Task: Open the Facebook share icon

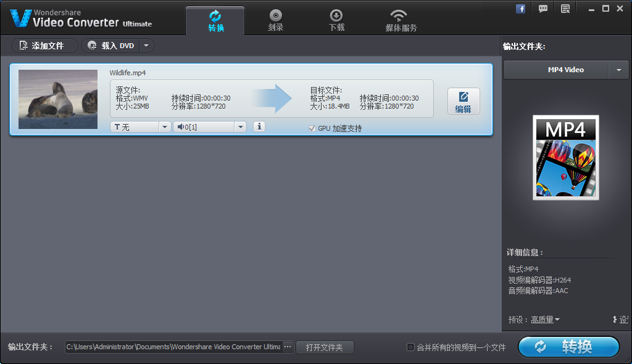Action: (x=521, y=9)
